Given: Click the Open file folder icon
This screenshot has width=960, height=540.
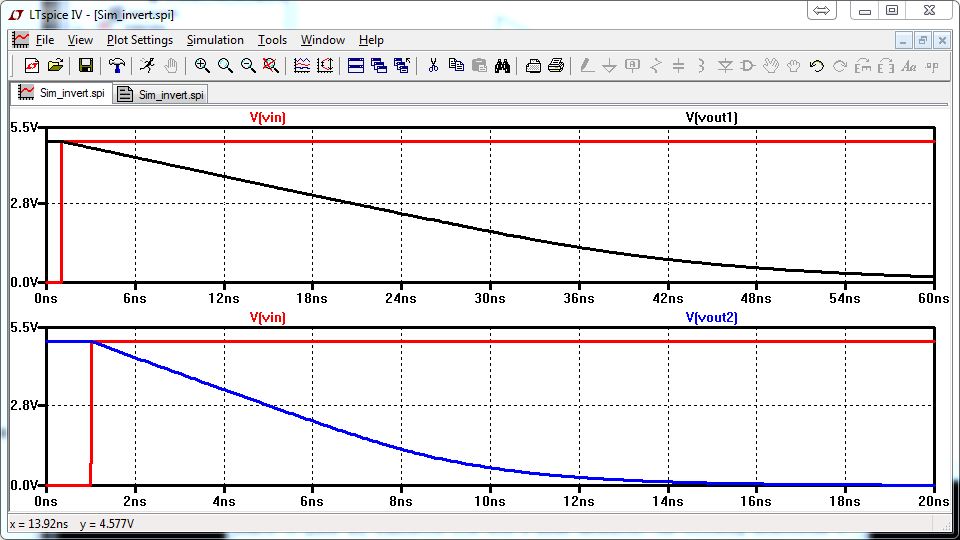Looking at the screenshot, I should (x=55, y=66).
